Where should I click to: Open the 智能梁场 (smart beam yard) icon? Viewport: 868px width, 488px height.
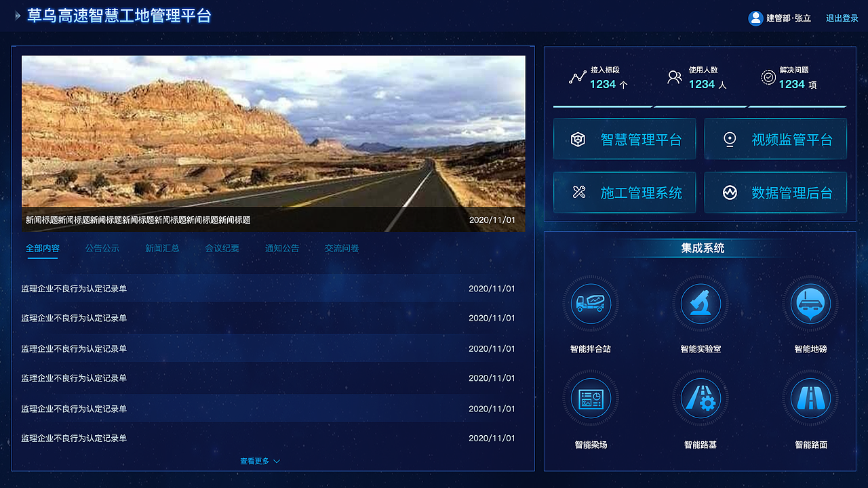[x=590, y=399]
